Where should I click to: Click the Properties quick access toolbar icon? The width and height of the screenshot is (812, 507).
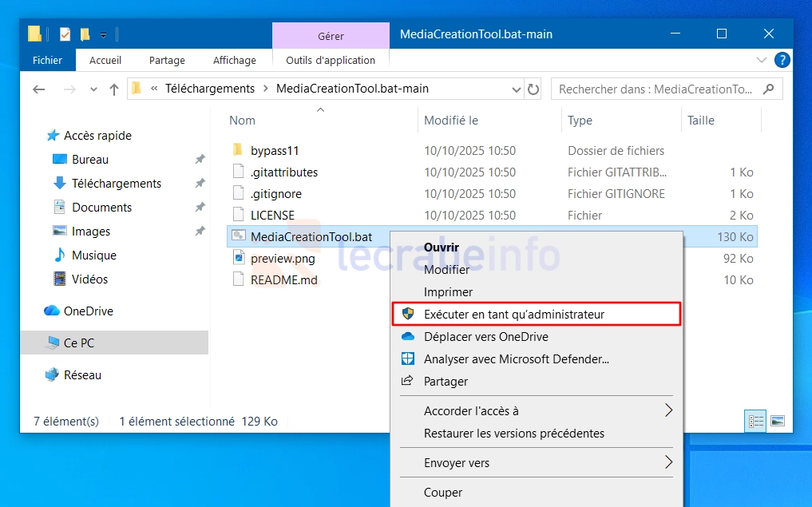click(x=65, y=34)
